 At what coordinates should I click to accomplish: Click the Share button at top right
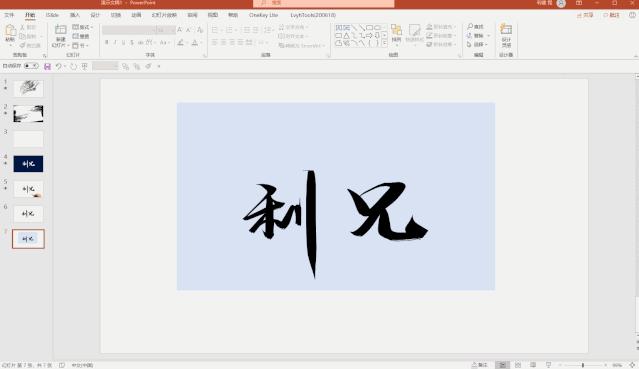pyautogui.click(x=585, y=15)
